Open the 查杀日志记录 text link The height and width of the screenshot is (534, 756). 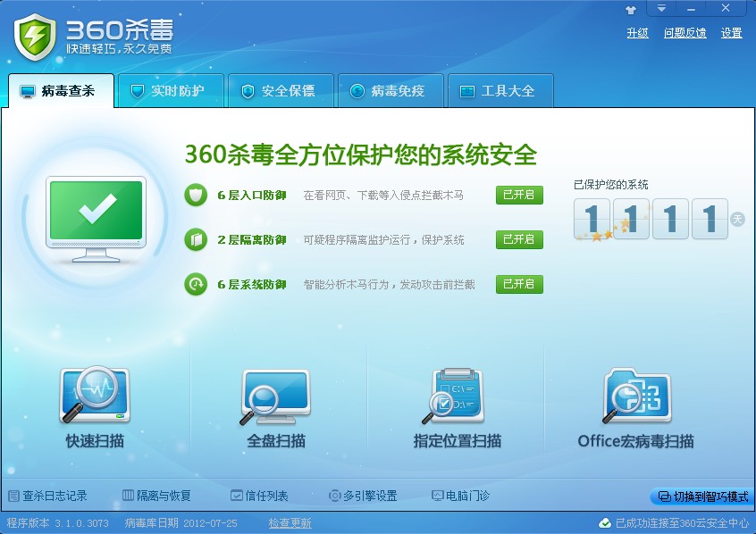click(x=55, y=496)
